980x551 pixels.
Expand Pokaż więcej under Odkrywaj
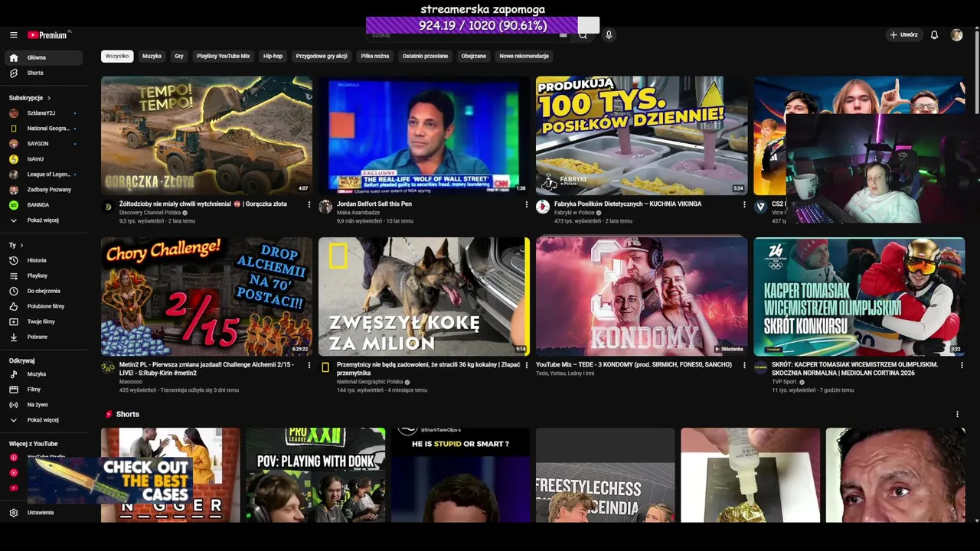[x=44, y=420]
